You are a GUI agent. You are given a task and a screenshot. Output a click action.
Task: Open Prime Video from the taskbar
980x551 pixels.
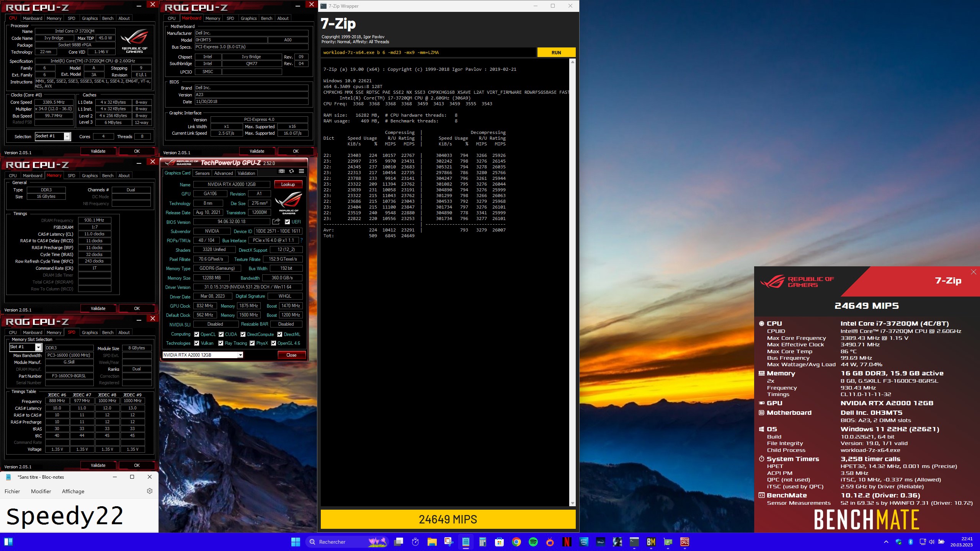[x=583, y=542]
